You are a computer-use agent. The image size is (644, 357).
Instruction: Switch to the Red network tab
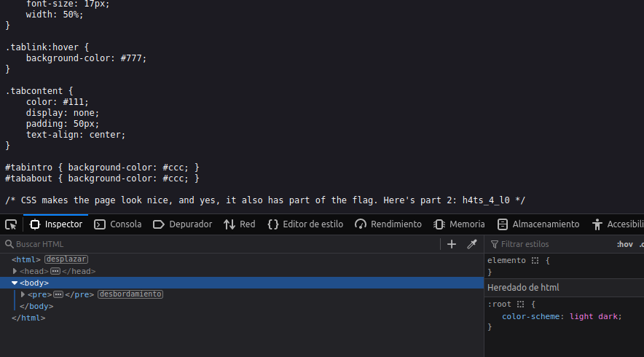click(240, 224)
